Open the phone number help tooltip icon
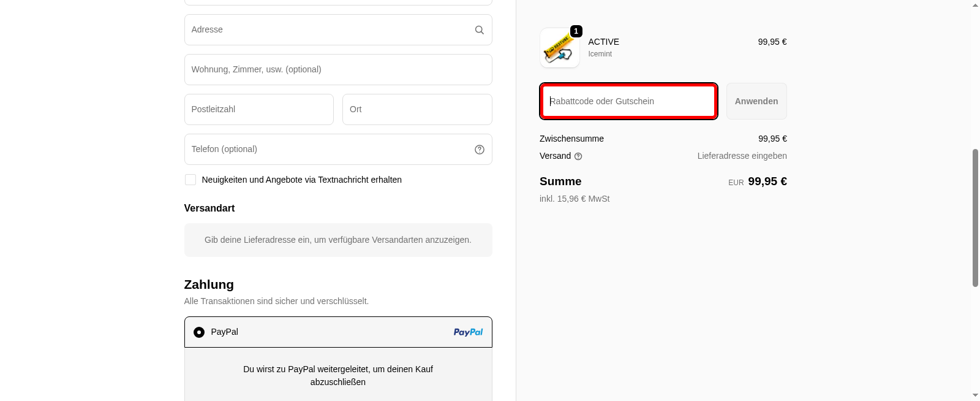 (x=479, y=149)
